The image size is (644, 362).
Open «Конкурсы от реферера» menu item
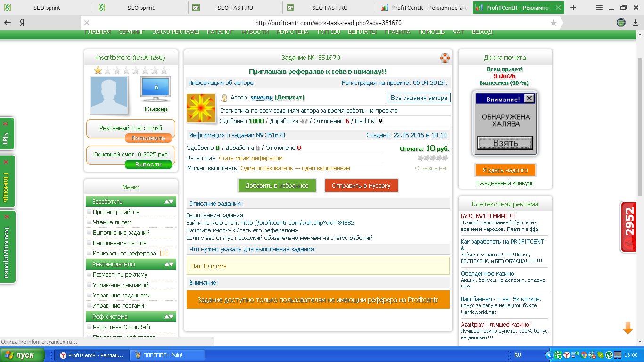[x=124, y=254]
